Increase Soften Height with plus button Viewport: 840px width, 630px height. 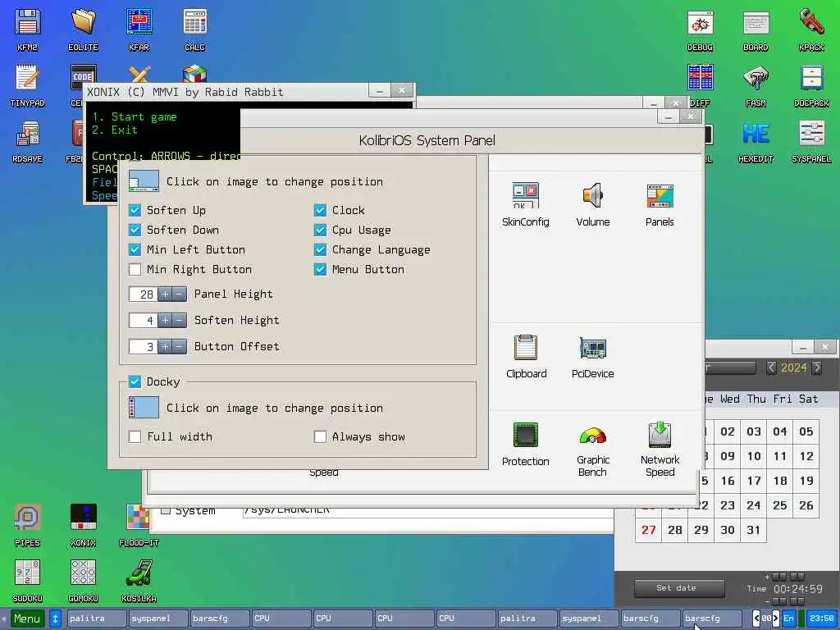(166, 321)
